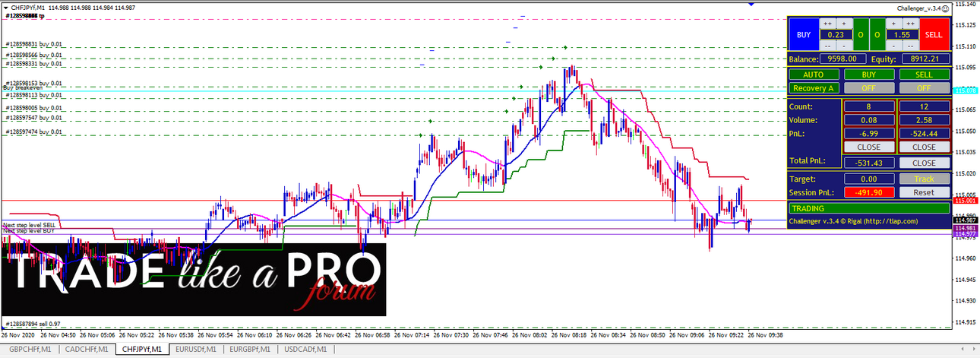
Task: Close all positions with CLOSE beside Total PnL
Action: (x=925, y=163)
